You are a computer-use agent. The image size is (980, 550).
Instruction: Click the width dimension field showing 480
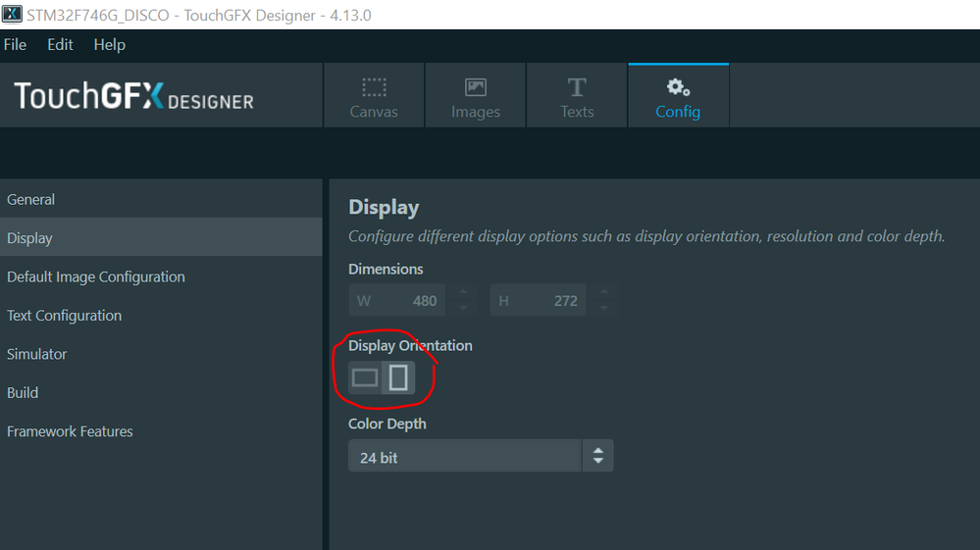(x=397, y=301)
